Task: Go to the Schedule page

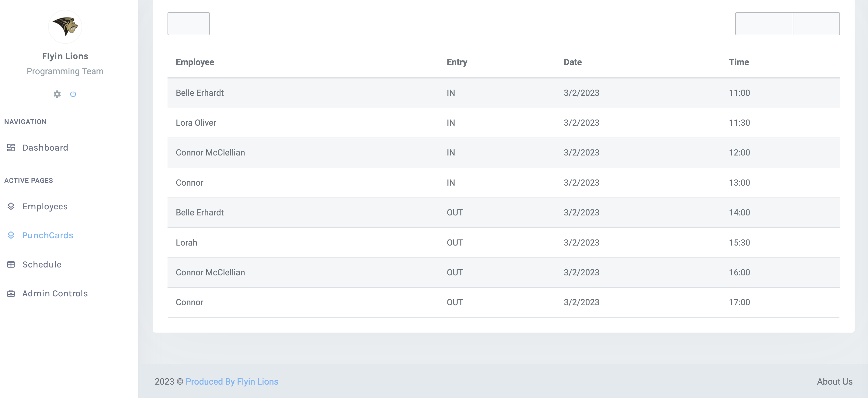Action: [x=42, y=264]
